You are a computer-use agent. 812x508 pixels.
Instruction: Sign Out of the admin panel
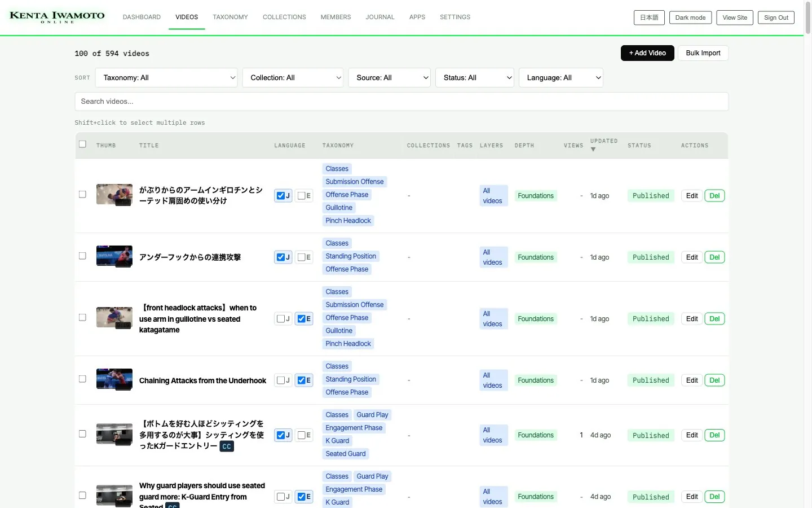pyautogui.click(x=776, y=17)
